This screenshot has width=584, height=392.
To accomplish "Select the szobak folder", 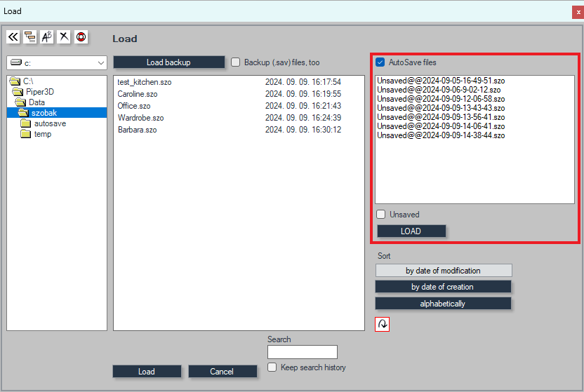I will click(44, 113).
